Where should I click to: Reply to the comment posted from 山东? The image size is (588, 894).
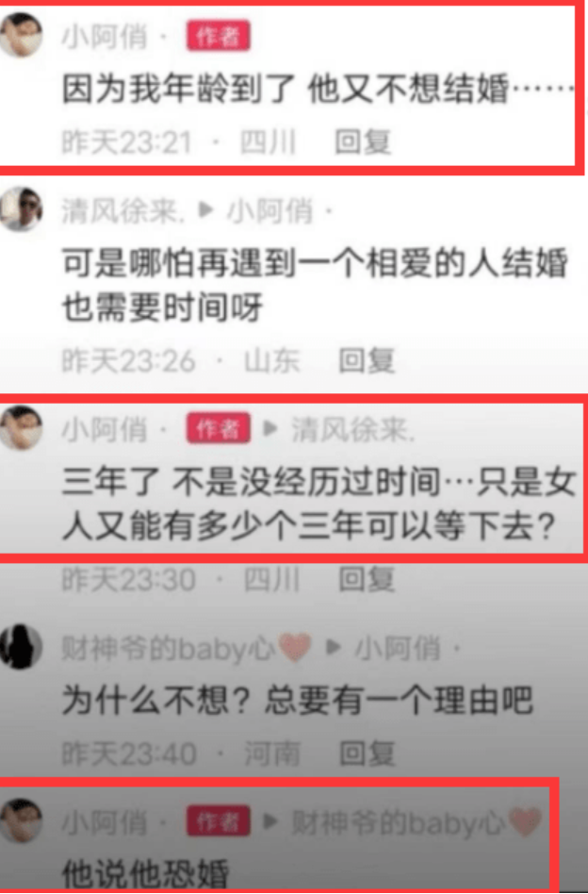367,361
